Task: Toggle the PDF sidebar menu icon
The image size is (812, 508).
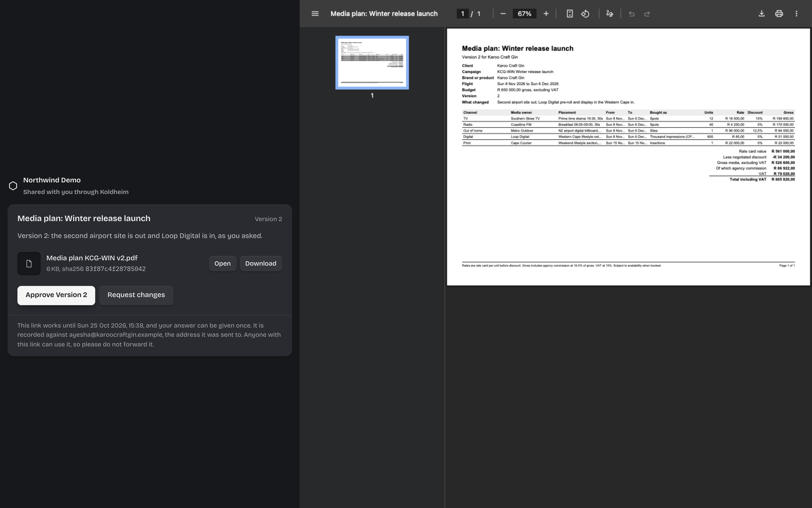Action: [x=315, y=14]
